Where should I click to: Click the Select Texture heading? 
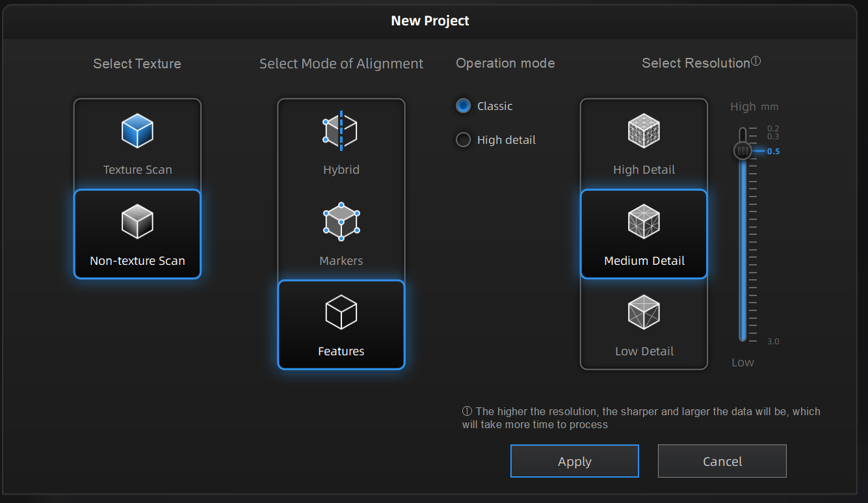pos(137,64)
